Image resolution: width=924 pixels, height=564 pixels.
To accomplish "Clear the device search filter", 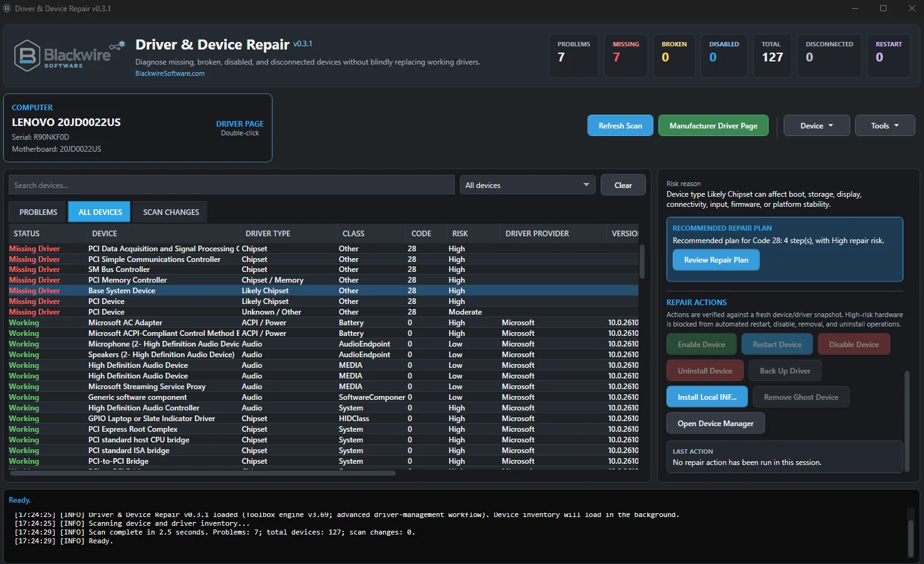I will click(x=623, y=185).
